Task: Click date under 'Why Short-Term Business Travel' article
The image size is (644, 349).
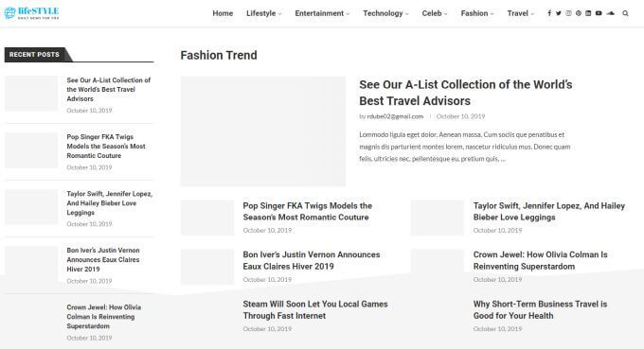Action: click(x=497, y=329)
